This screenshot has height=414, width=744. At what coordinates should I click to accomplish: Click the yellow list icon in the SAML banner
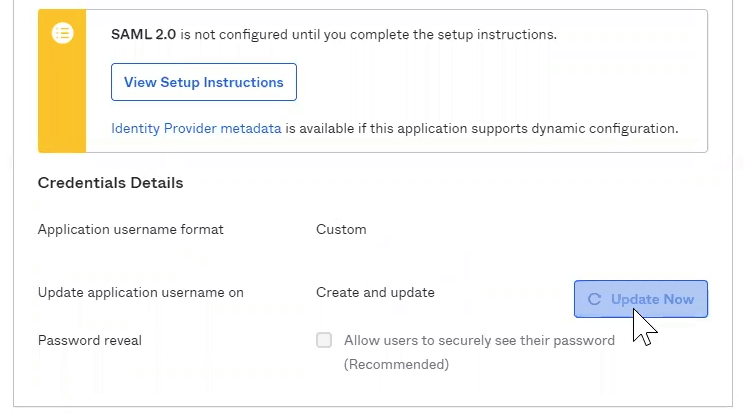[62, 34]
